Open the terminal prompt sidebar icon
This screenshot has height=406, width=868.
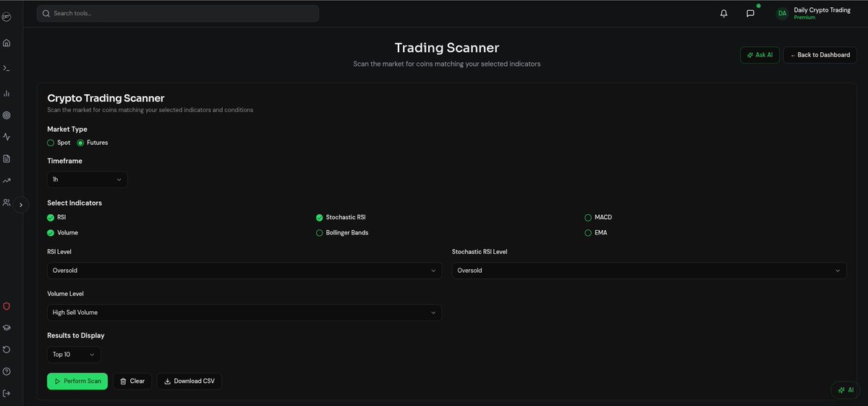(x=7, y=68)
